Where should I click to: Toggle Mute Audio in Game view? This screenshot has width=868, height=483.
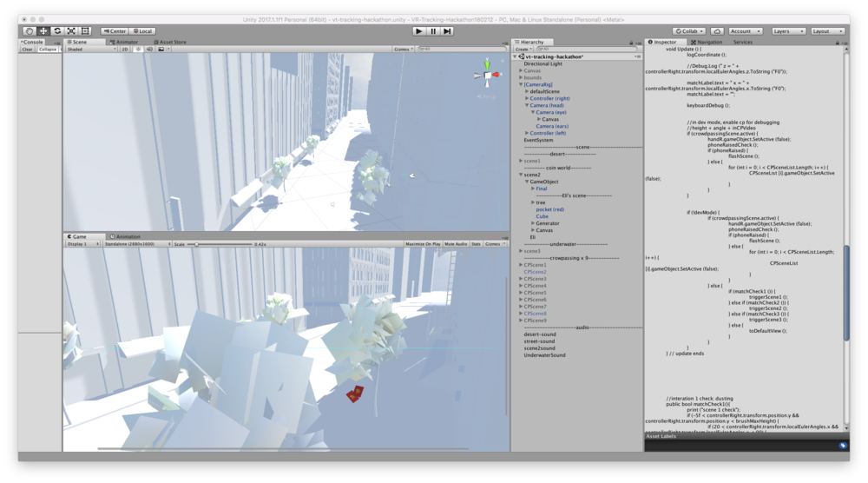456,244
